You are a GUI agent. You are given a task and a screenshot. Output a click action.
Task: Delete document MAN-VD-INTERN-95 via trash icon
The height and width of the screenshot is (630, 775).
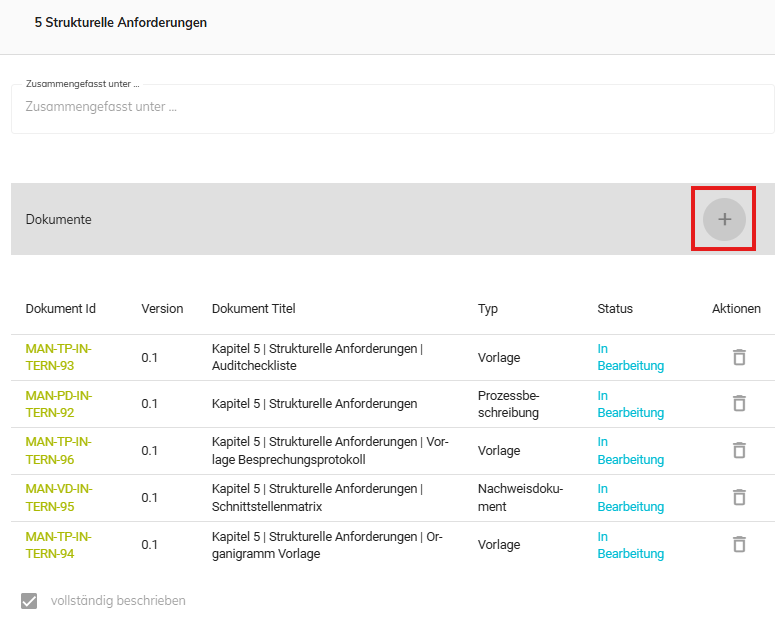[x=739, y=497]
